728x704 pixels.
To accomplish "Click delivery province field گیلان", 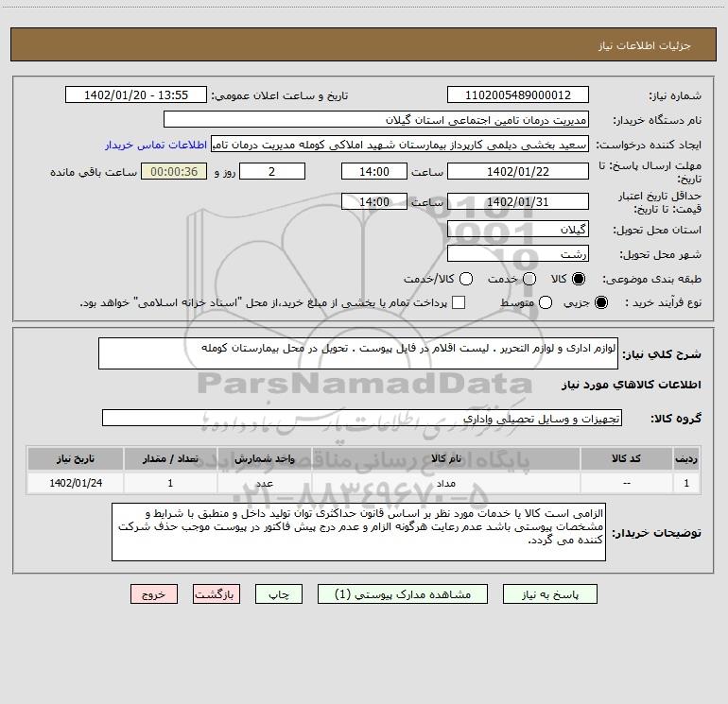I will [518, 229].
